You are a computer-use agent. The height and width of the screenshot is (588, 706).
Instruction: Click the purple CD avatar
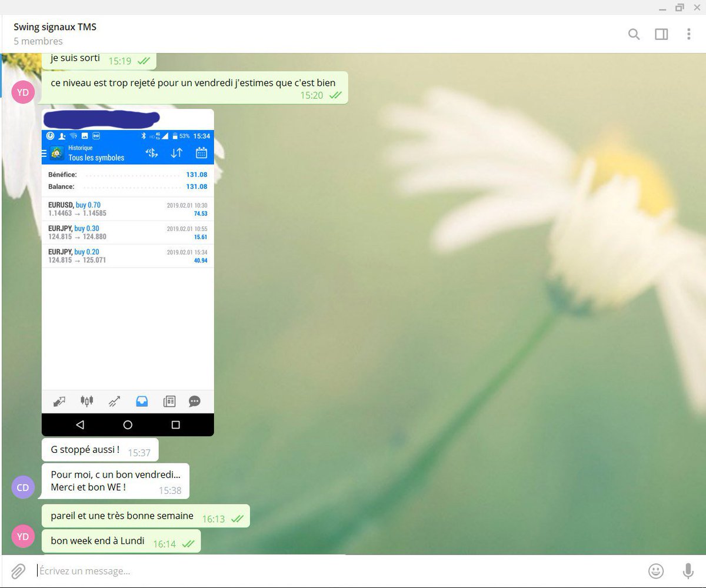23,487
